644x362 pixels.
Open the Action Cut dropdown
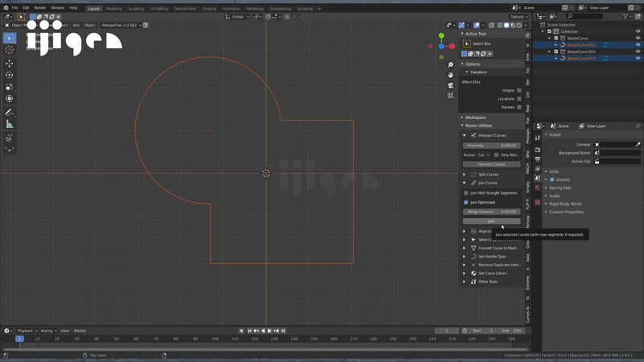[x=483, y=155]
